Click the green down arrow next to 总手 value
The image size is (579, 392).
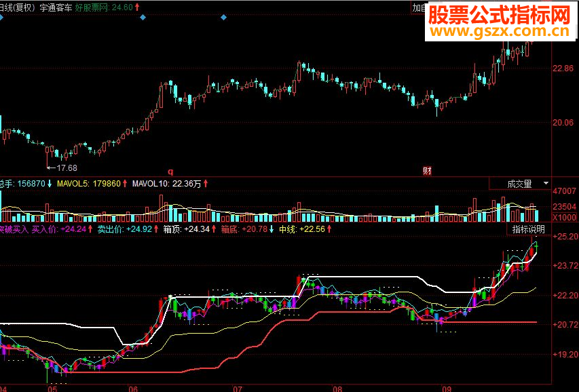point(49,184)
